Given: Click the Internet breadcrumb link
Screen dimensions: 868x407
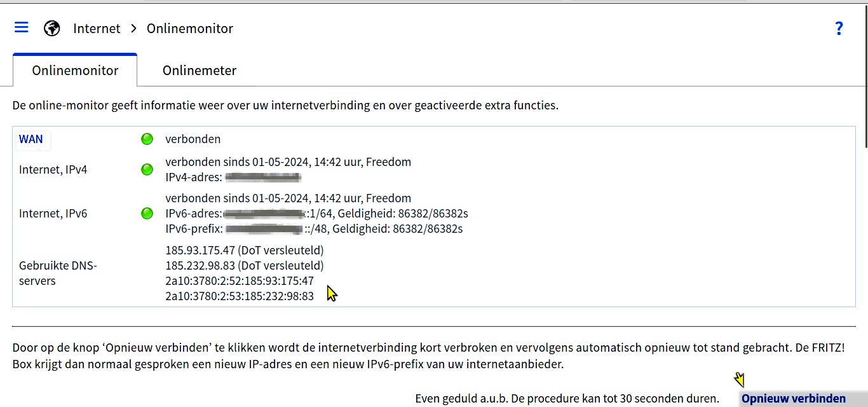Looking at the screenshot, I should tap(97, 29).
